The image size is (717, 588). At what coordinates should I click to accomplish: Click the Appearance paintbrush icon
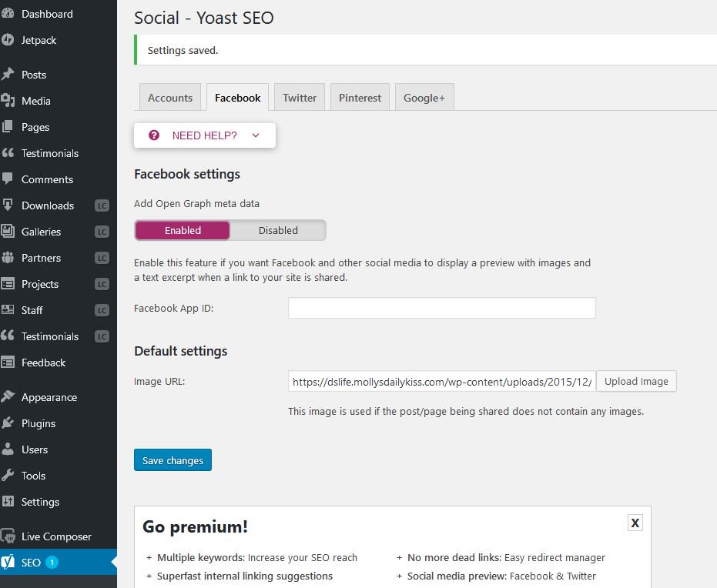pyautogui.click(x=8, y=397)
